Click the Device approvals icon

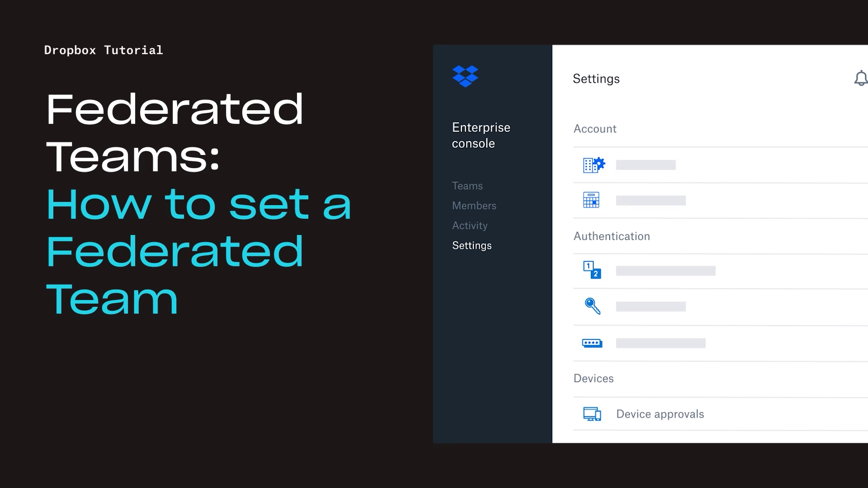tap(592, 414)
